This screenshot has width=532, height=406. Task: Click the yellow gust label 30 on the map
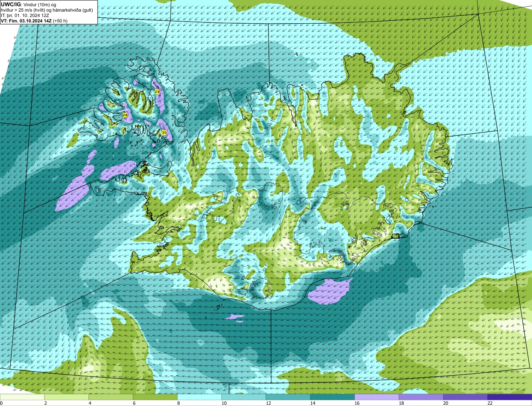(x=164, y=132)
